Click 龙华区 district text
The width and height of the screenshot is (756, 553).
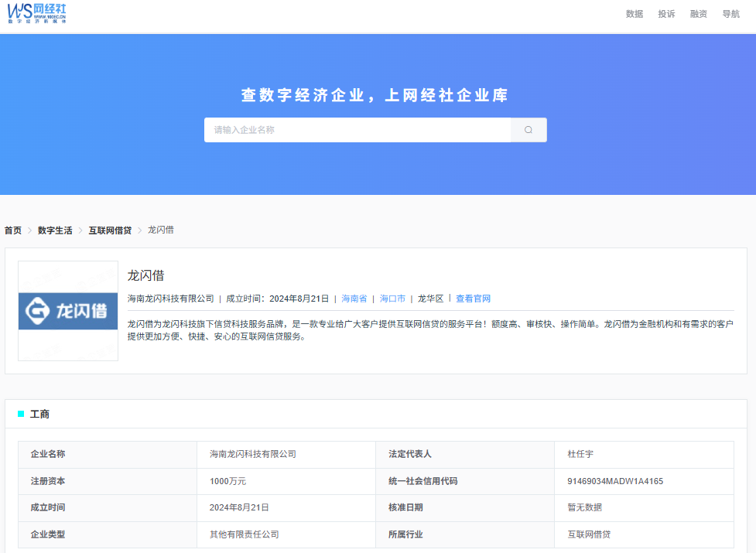(430, 299)
